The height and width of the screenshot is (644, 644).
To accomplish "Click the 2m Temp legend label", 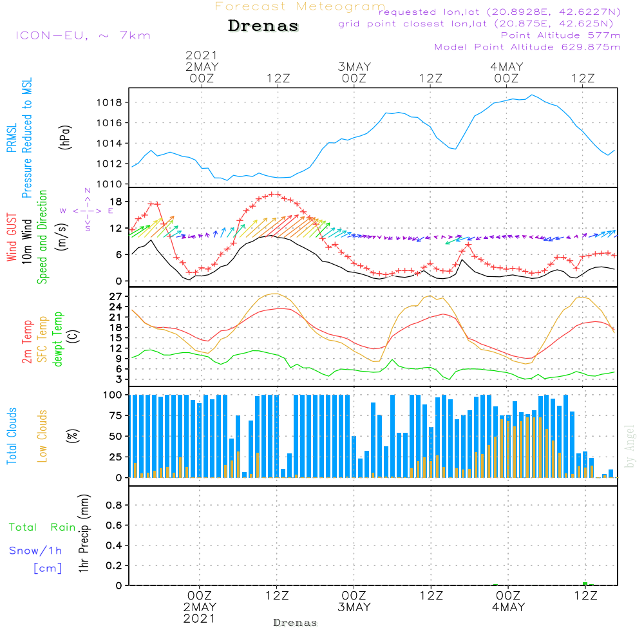I will pos(28,339).
